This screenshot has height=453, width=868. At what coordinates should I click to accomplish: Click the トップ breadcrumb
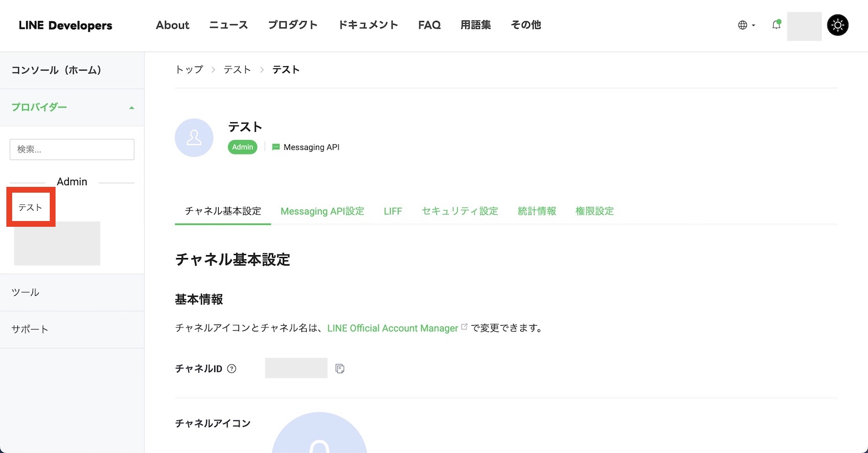tap(189, 69)
